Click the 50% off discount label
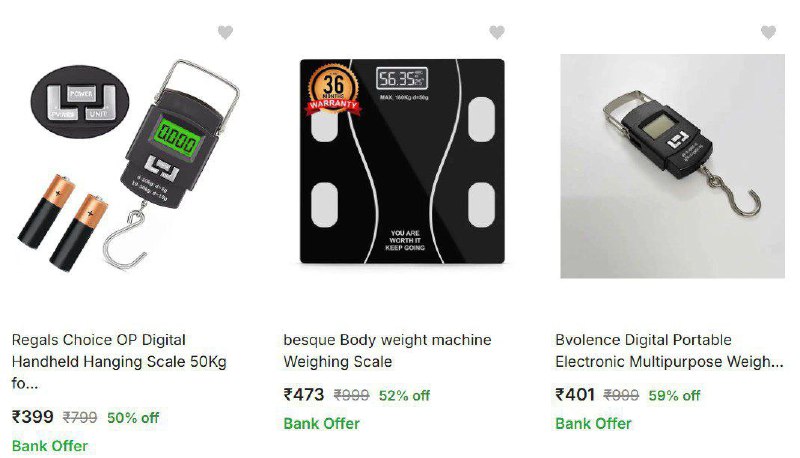Viewport: 800px width, 458px height. click(133, 418)
